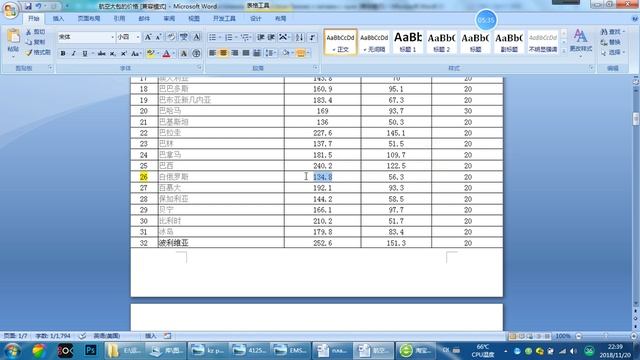This screenshot has width=640, height=360.
Task: Expand the styles gallery more arrow
Action: click(x=564, y=51)
